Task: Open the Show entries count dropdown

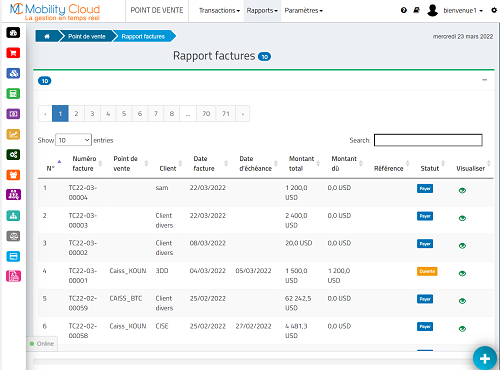Action: 73,140
